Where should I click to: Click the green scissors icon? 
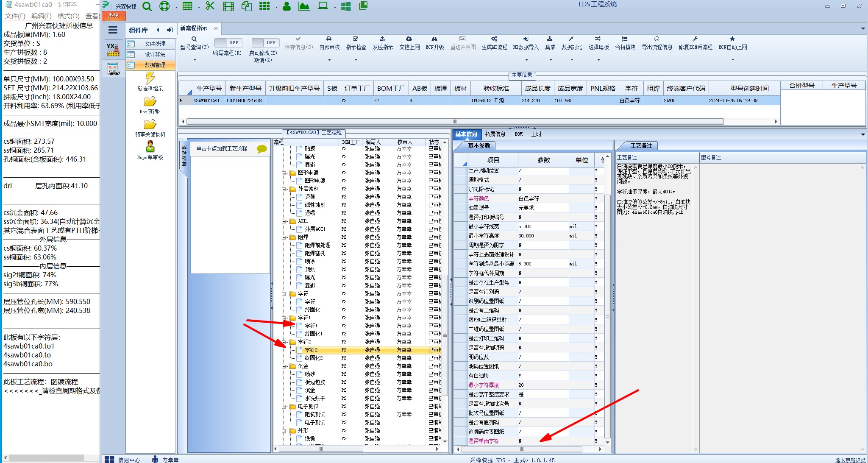click(210, 6)
